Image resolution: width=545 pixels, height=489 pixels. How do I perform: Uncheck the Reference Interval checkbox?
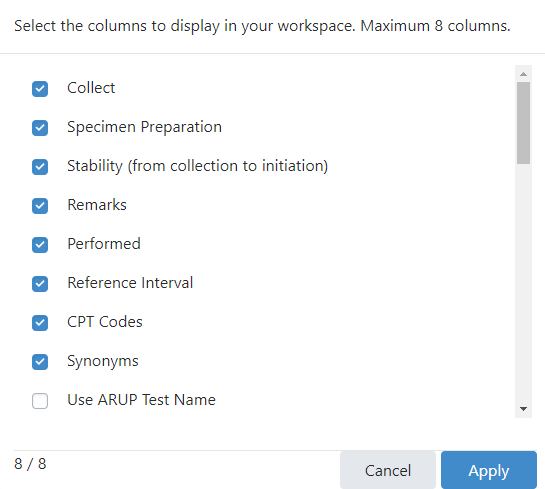40,284
